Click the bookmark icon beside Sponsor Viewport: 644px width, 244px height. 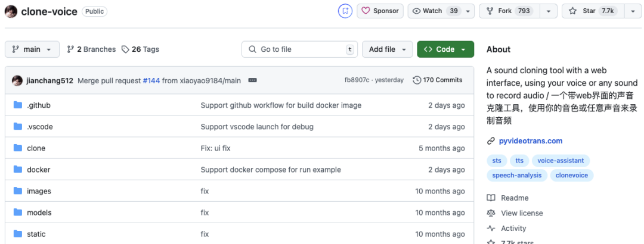click(x=345, y=11)
